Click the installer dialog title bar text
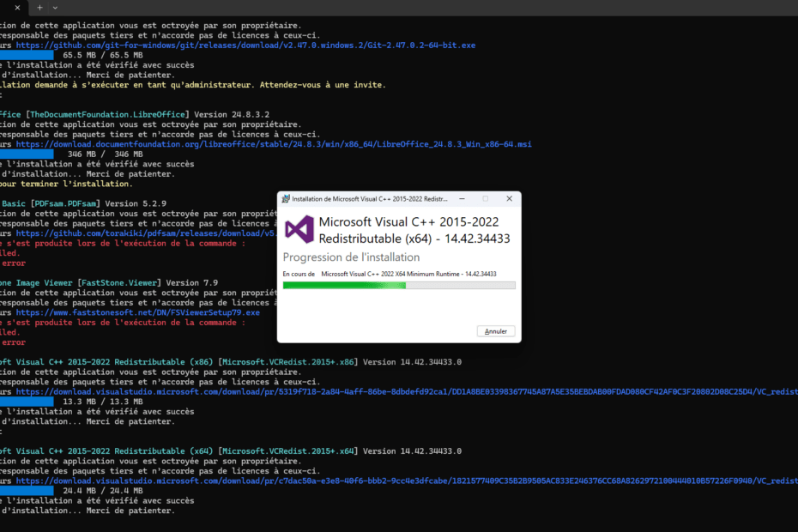 (371, 198)
